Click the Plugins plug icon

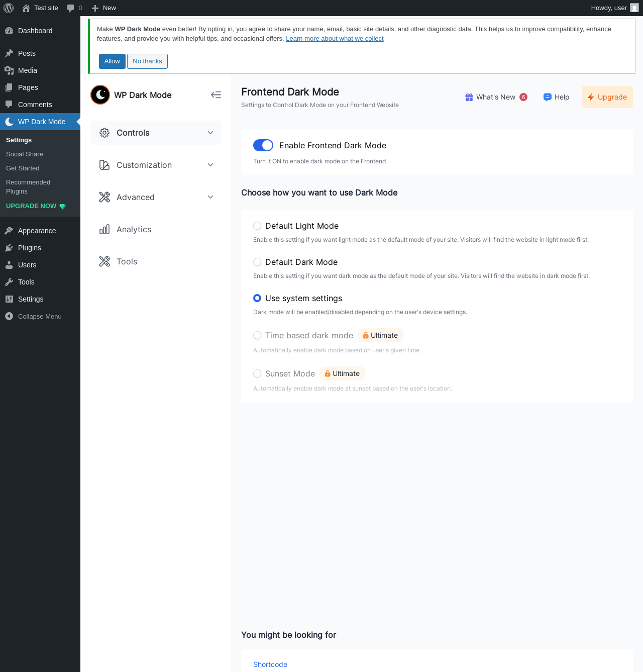[9, 248]
